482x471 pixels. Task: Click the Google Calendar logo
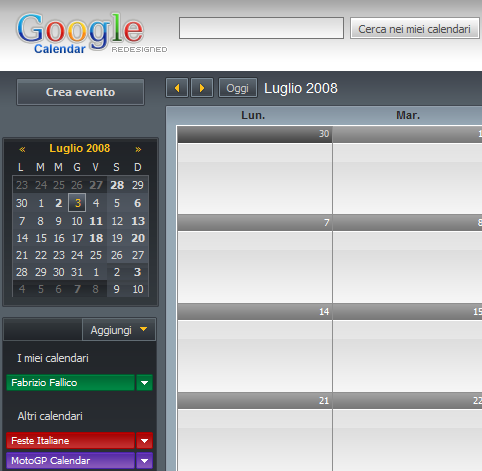click(x=80, y=33)
